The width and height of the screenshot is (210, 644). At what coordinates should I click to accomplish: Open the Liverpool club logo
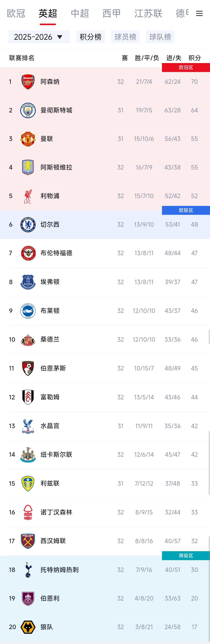coord(28,196)
